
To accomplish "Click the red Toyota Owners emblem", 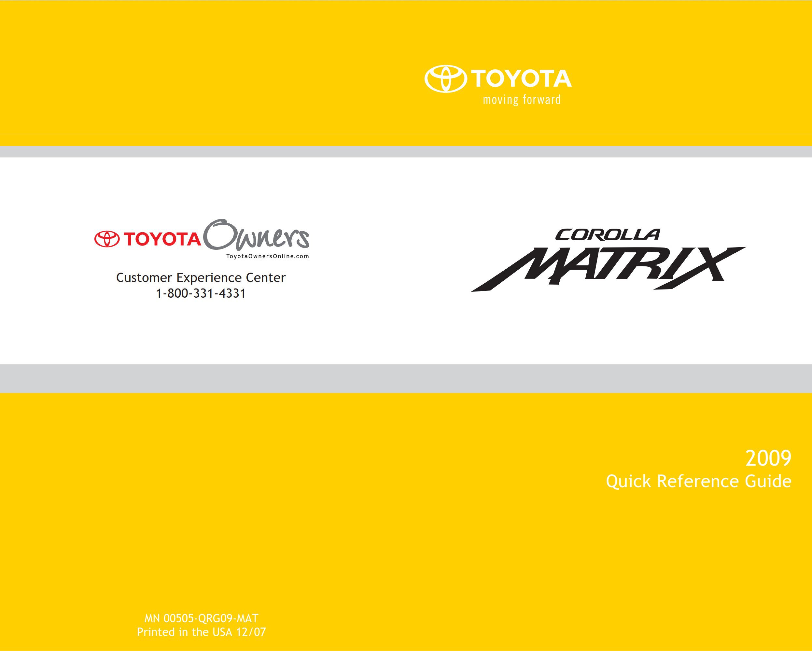I will (107, 239).
